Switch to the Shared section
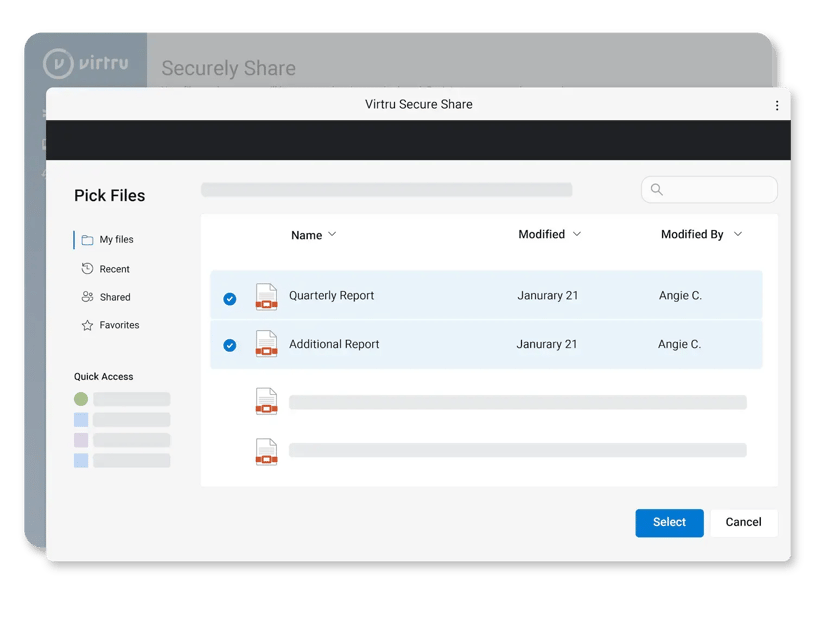 pyautogui.click(x=113, y=297)
